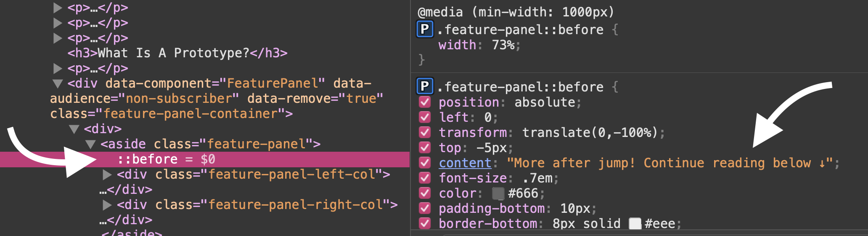This screenshot has width=868, height=236.
Task: Collapse the aside feature-panel element
Action: (90, 144)
